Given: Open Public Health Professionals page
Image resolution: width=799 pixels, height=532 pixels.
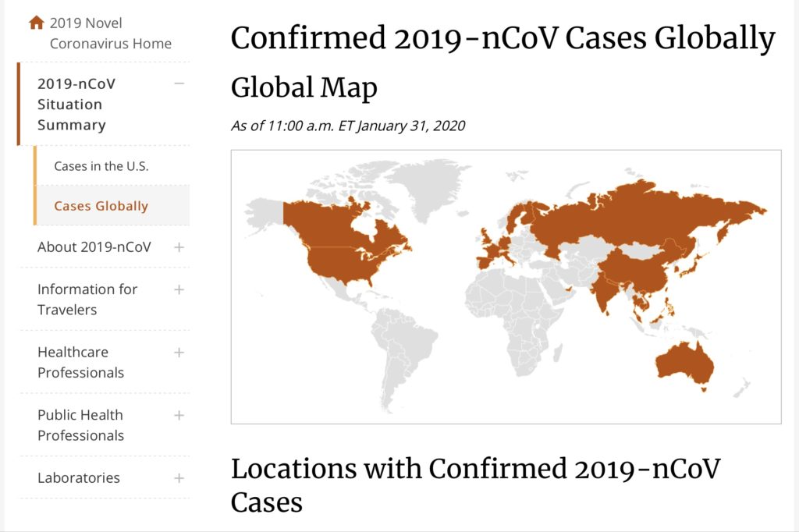Looking at the screenshot, I should click(x=80, y=425).
